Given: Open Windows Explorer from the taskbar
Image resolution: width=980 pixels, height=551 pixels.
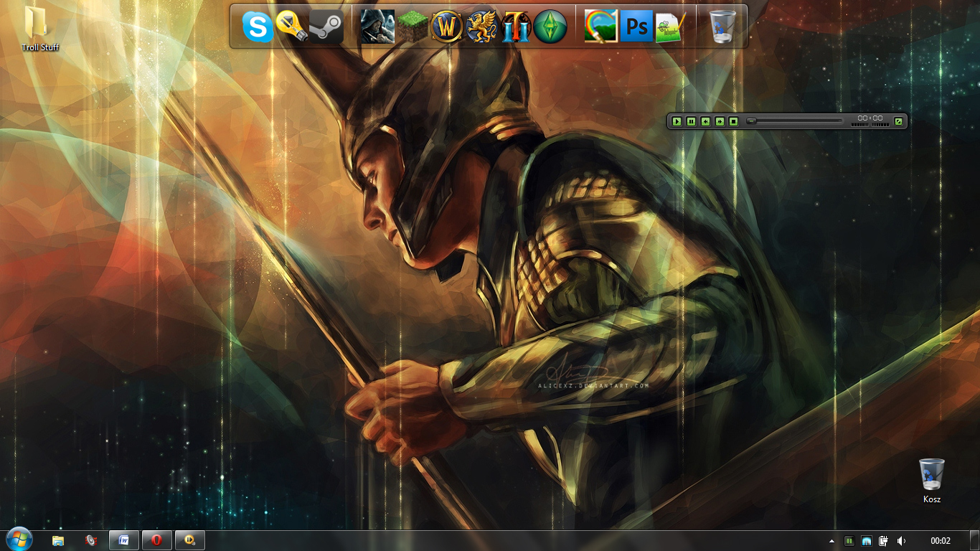Looking at the screenshot, I should [58, 540].
